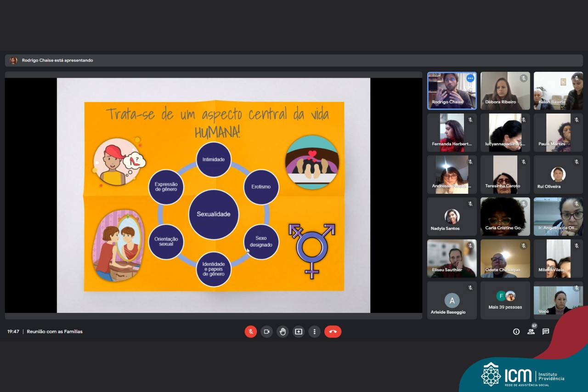Screen dimensions: 588x392
Task: Unmute the microphone in the call toolbar
Action: tap(250, 332)
